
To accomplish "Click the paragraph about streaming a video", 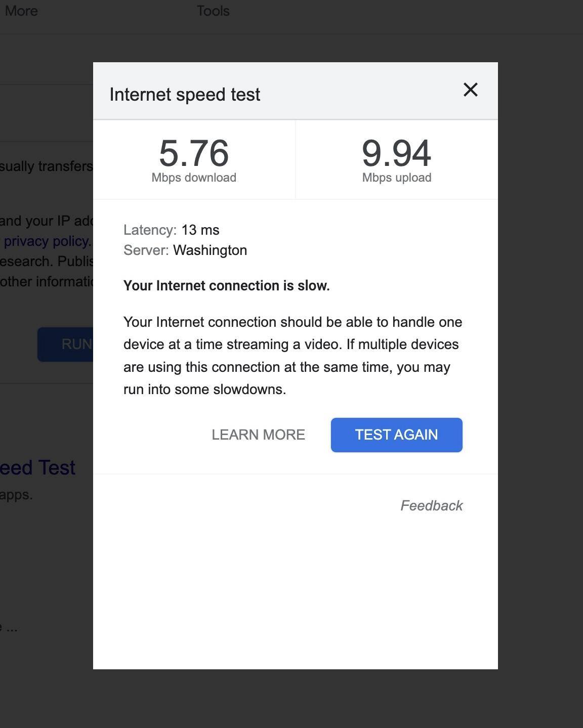I will coord(293,356).
